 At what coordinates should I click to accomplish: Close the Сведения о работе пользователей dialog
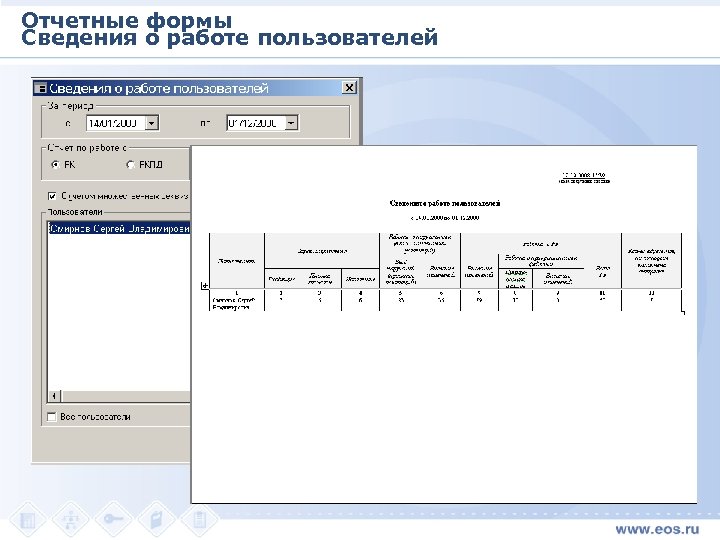tap(349, 88)
